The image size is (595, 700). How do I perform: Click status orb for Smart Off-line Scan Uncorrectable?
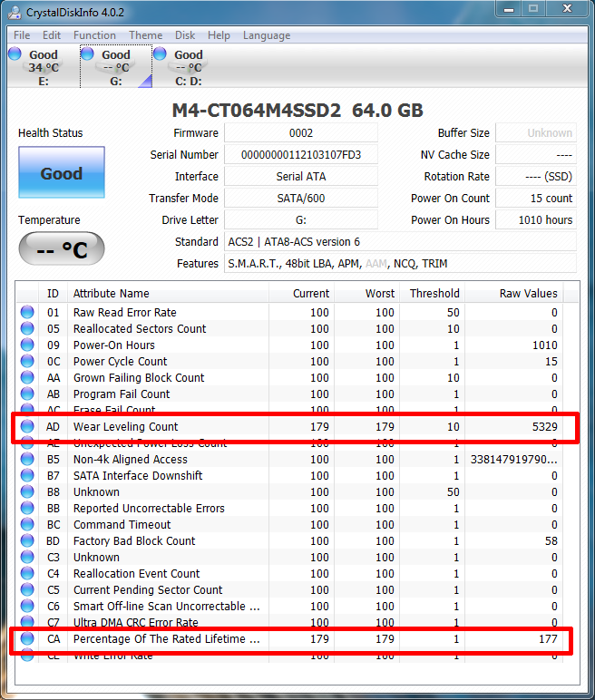click(27, 606)
